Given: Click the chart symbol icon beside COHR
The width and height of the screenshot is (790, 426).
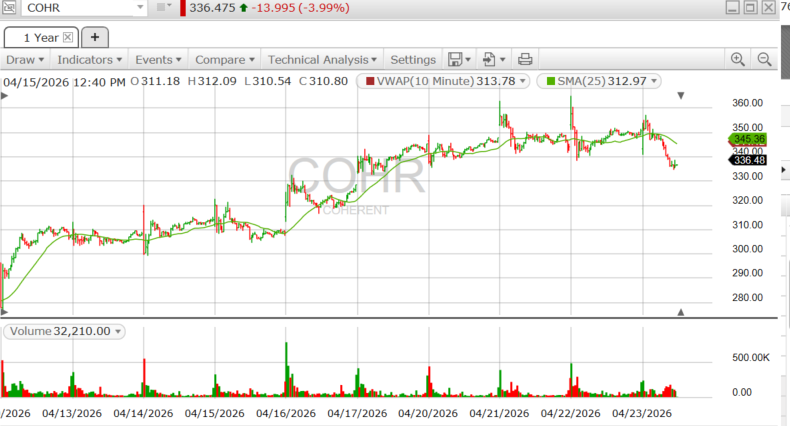Looking at the screenshot, I should (9, 8).
